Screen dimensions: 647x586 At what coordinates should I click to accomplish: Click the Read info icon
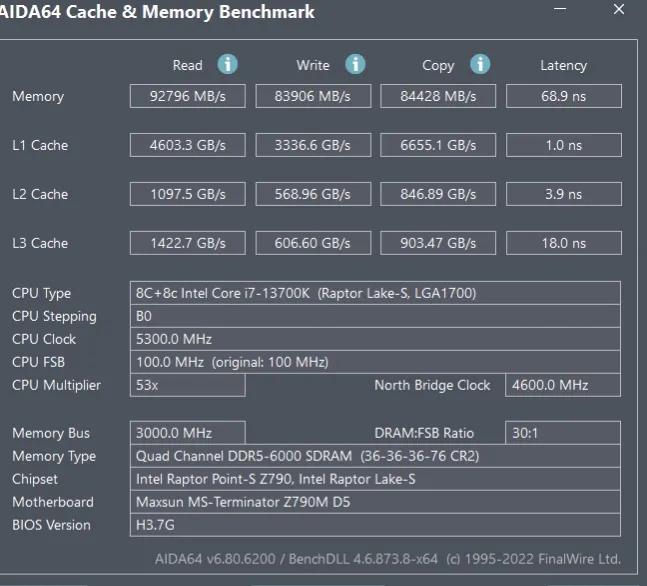coord(227,64)
